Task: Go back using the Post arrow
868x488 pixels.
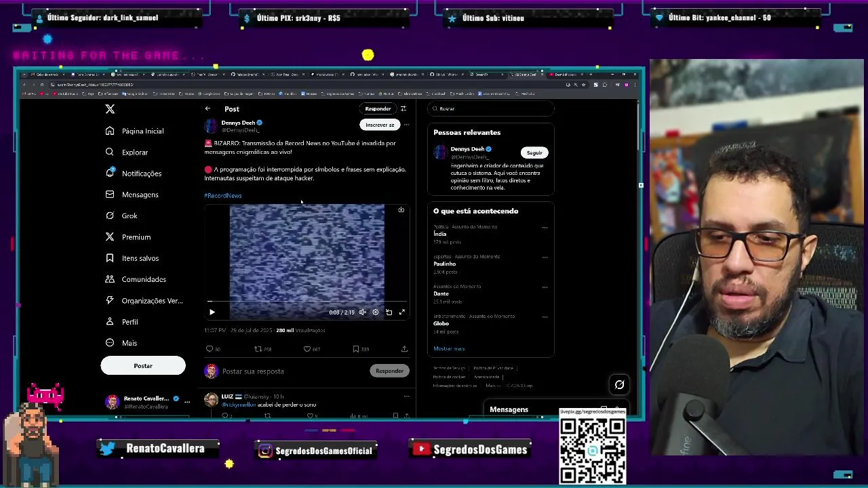Action: 208,108
